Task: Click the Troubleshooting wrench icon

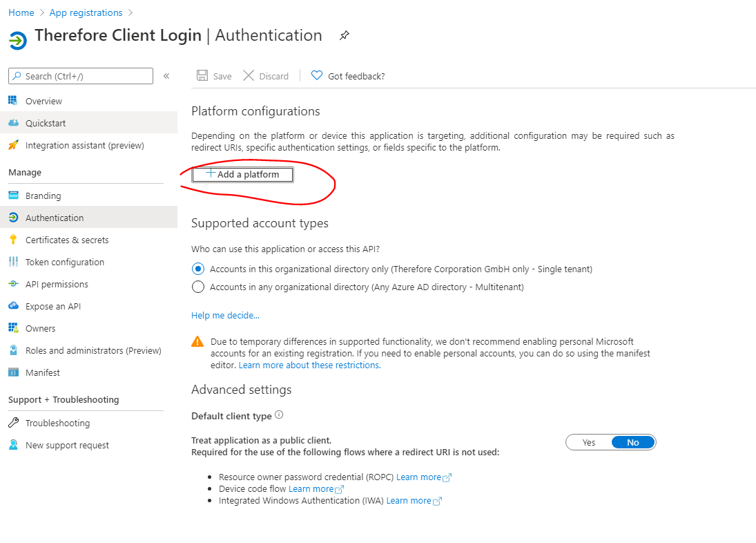Action: 13,423
